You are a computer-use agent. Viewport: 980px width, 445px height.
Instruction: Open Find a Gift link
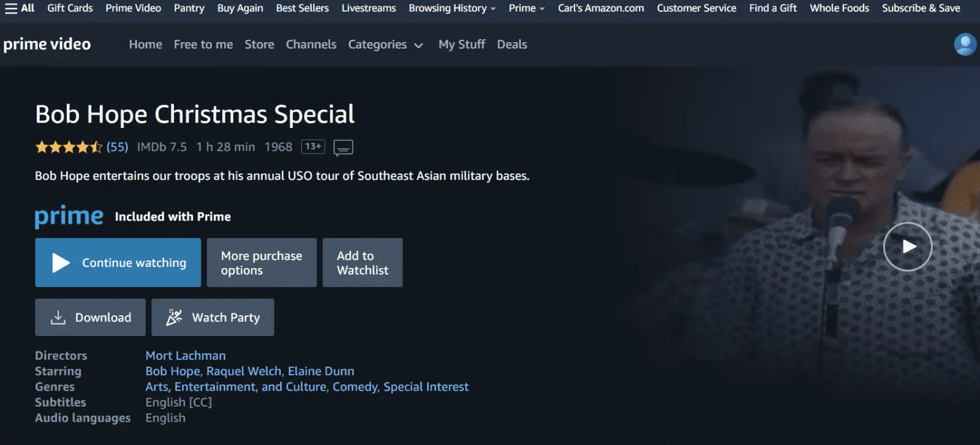[773, 8]
